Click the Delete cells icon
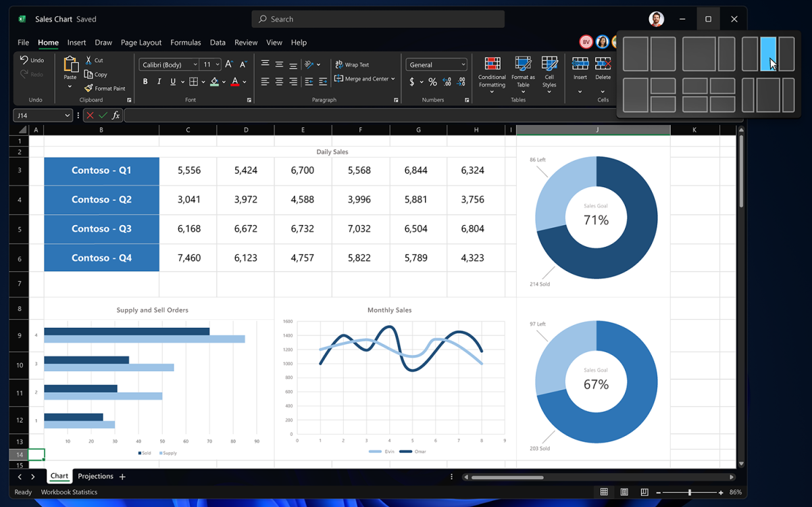812x507 pixels. pyautogui.click(x=603, y=64)
